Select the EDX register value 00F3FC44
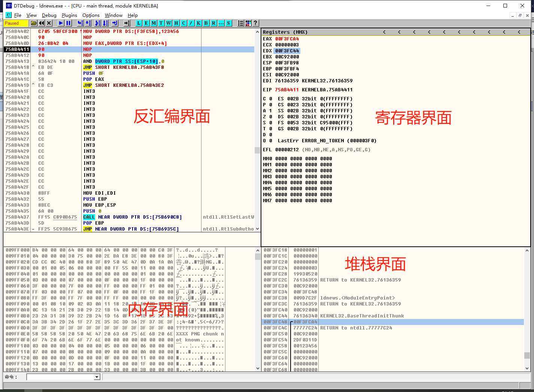The width and height of the screenshot is (534, 392). 287,51
